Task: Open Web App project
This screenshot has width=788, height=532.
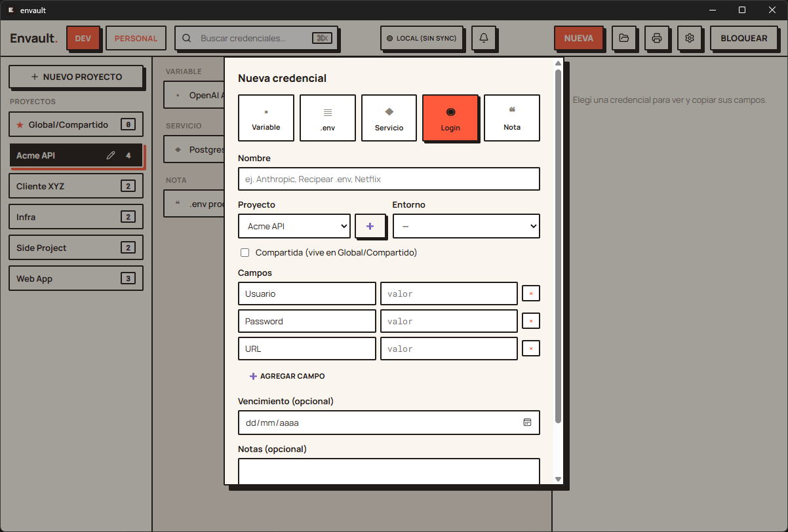Action: (76, 278)
